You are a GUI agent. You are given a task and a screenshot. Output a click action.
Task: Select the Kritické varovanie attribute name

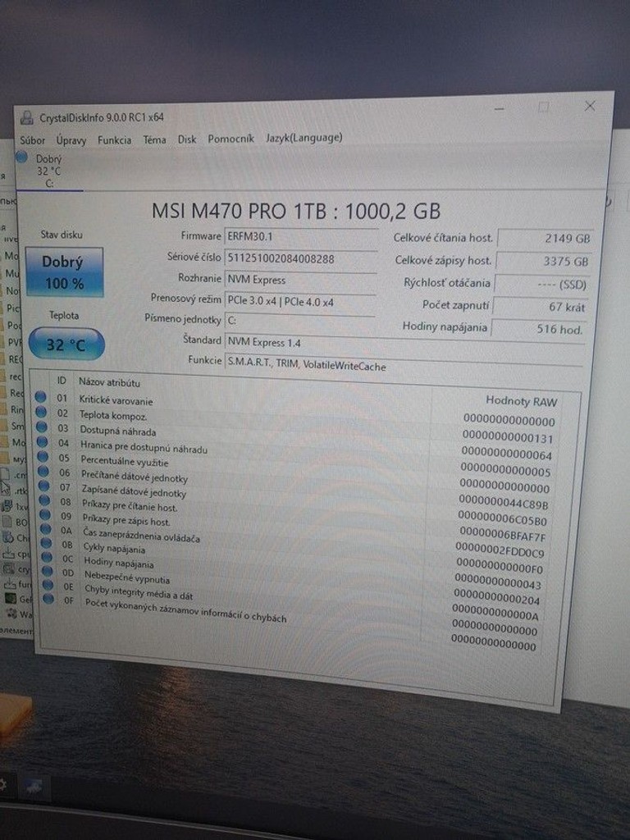point(116,400)
